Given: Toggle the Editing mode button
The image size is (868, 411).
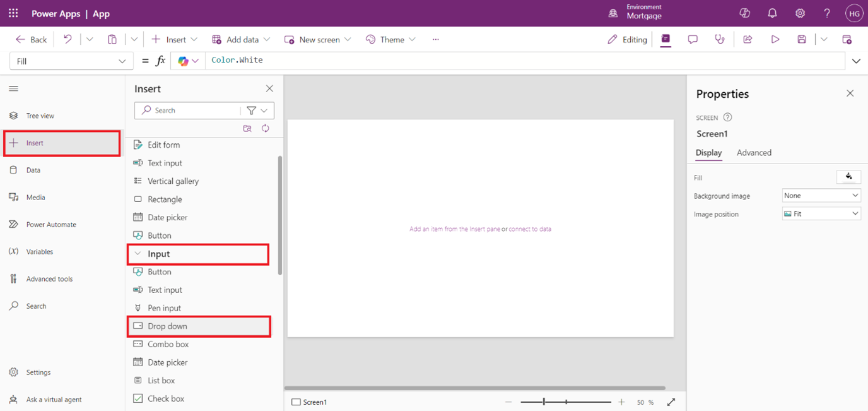Looking at the screenshot, I should [x=627, y=39].
